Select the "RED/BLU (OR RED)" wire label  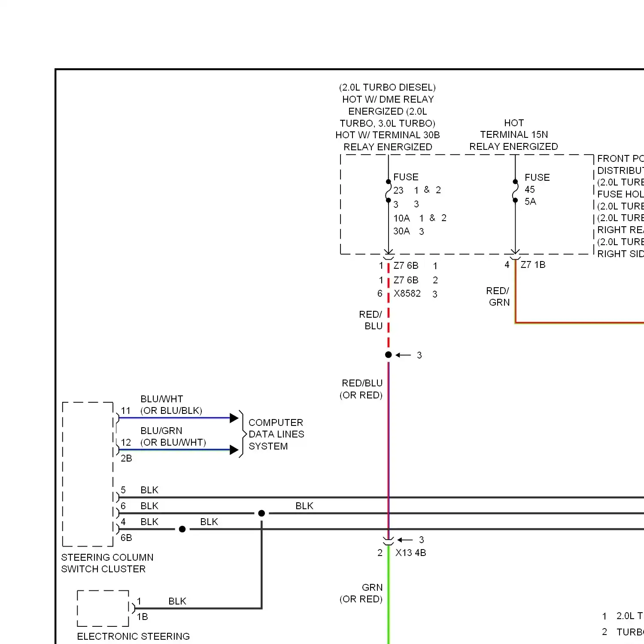pos(361,389)
